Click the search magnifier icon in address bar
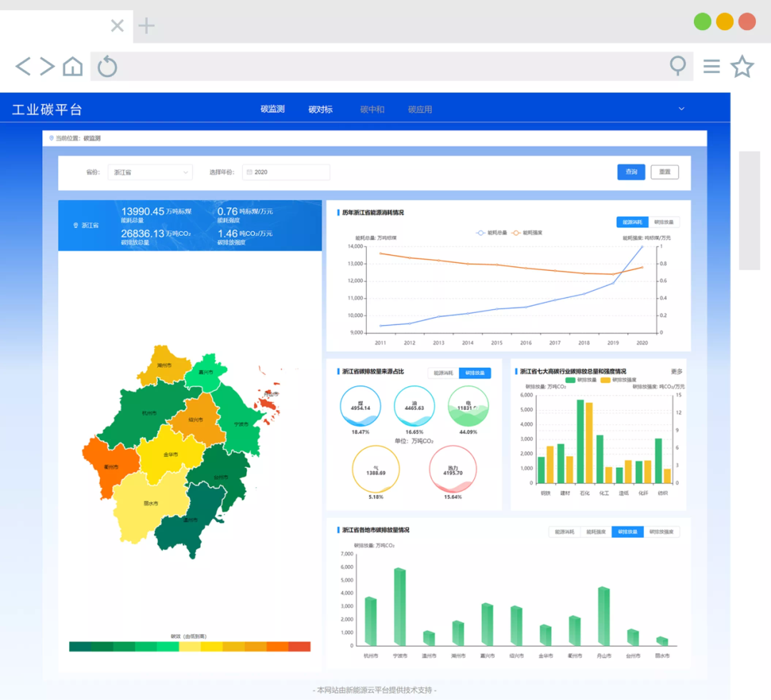Image resolution: width=771 pixels, height=700 pixels. (677, 66)
